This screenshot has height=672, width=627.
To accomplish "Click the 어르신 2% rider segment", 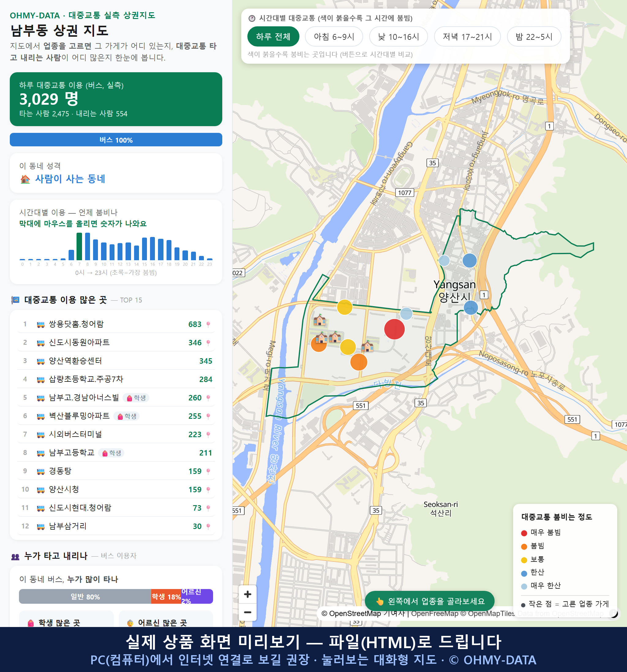I will point(197,597).
